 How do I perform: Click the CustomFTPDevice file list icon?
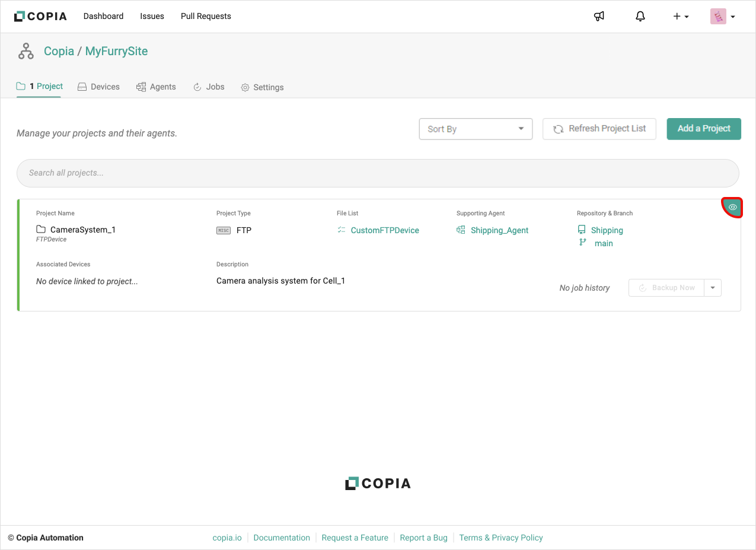click(341, 230)
